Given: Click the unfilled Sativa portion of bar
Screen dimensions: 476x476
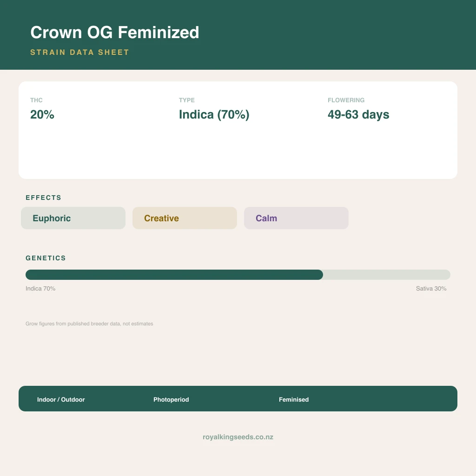Looking at the screenshot, I should pos(387,275).
